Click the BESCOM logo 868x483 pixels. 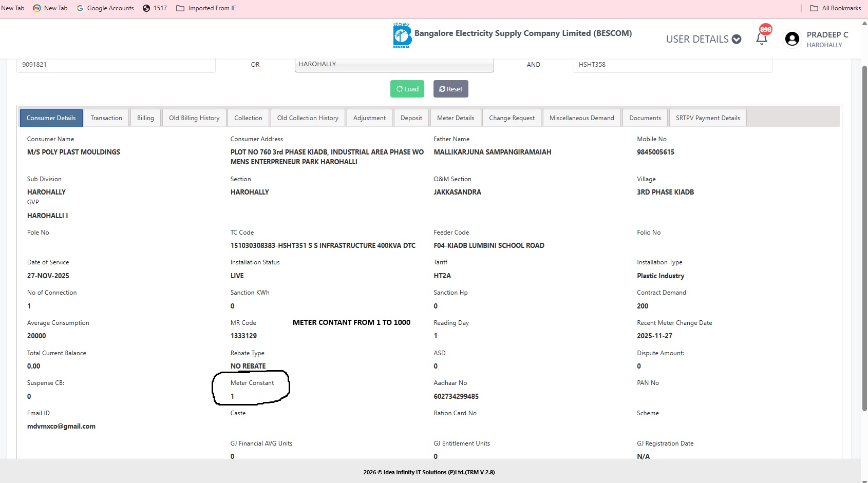pos(402,36)
